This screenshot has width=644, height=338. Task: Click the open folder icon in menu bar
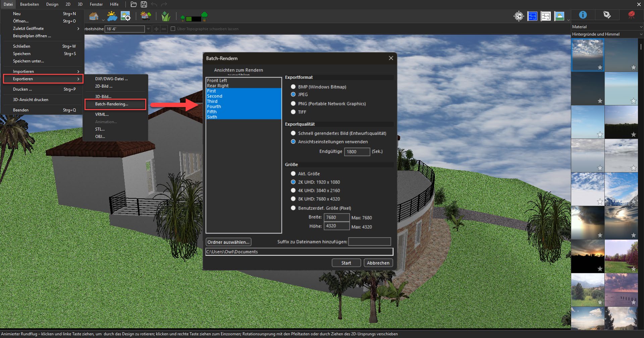(133, 4)
